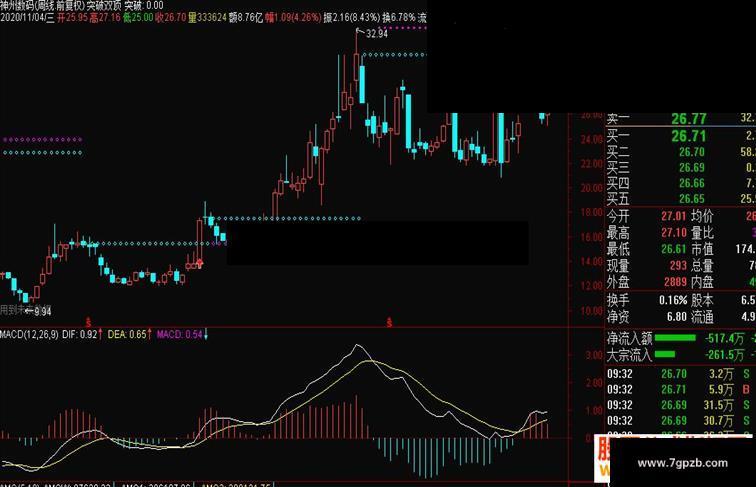The width and height of the screenshot is (756, 487).
Task: Click the 32.94 high price marker
Action: (x=377, y=34)
